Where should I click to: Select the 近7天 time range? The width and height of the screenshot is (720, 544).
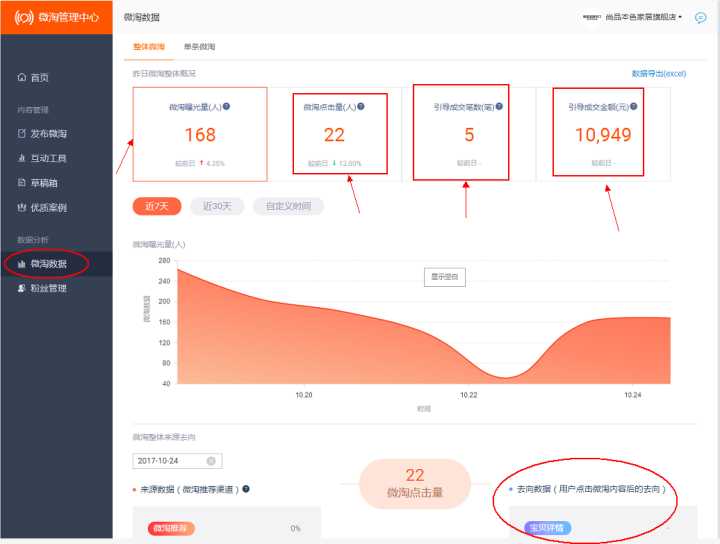157,206
